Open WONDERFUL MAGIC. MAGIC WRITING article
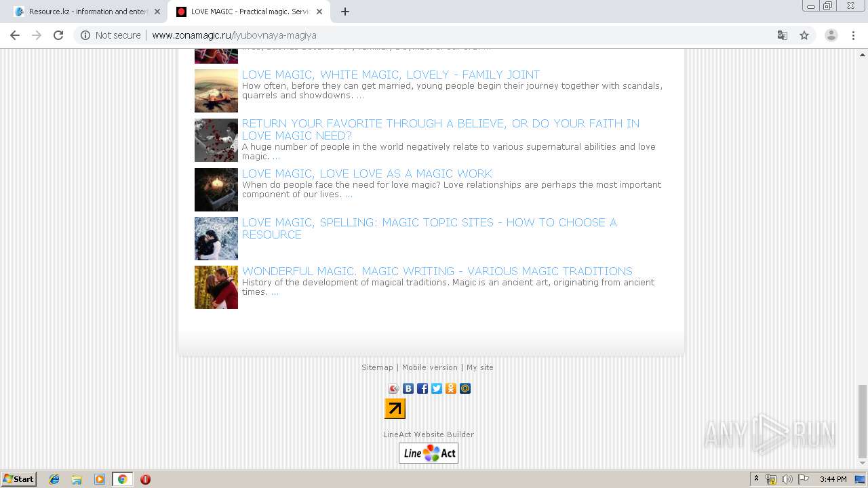This screenshot has width=868, height=488. (437, 271)
